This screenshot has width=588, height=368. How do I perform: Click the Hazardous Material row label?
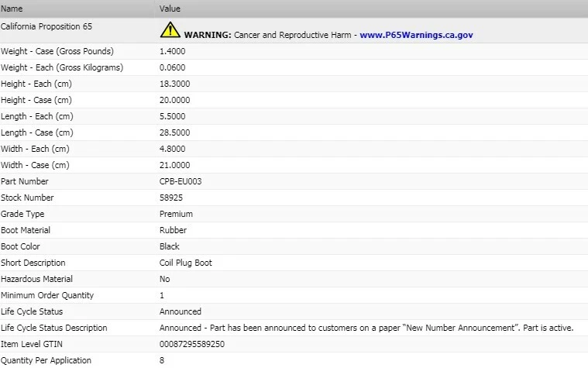(x=36, y=279)
